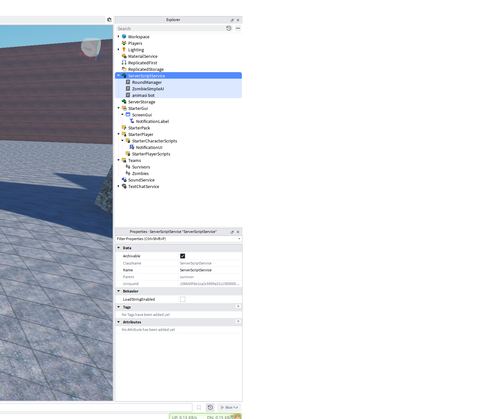Click the Survivors team icon
Viewport: 500px width, 419px height.
tap(128, 167)
